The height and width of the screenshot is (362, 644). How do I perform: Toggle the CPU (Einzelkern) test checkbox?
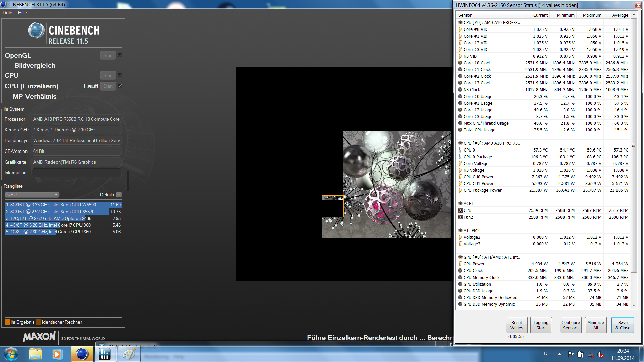[120, 86]
